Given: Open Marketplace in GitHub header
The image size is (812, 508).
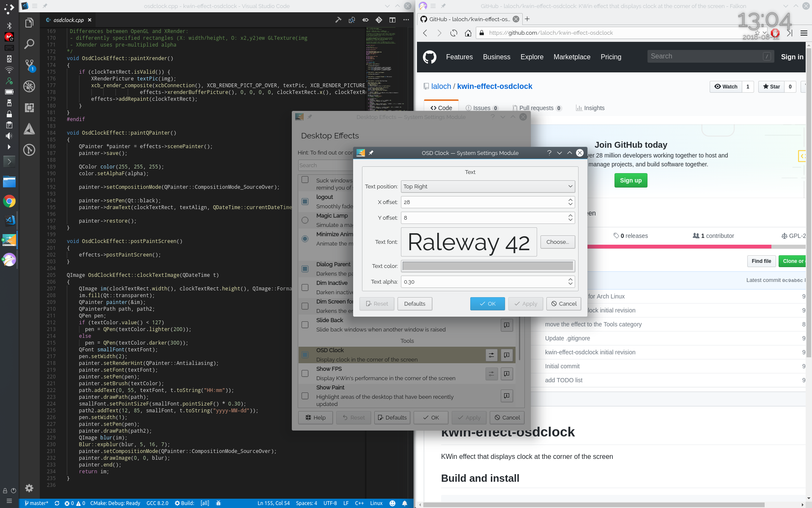Looking at the screenshot, I should pos(572,57).
